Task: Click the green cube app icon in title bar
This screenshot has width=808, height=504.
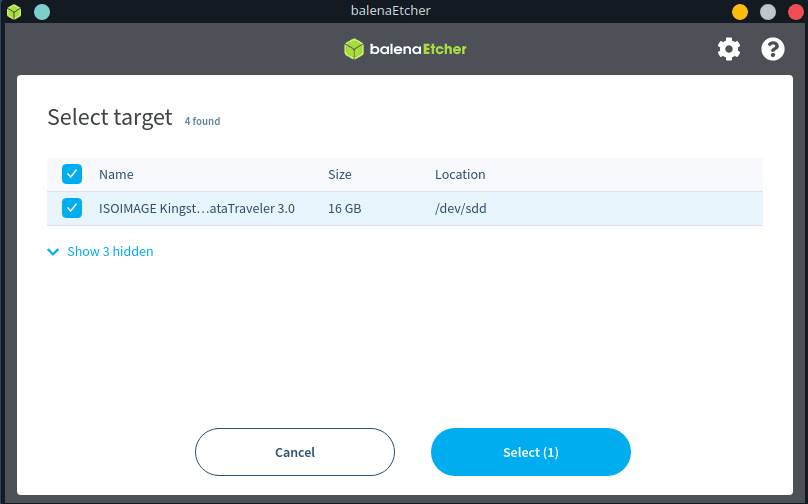Action: click(14, 12)
